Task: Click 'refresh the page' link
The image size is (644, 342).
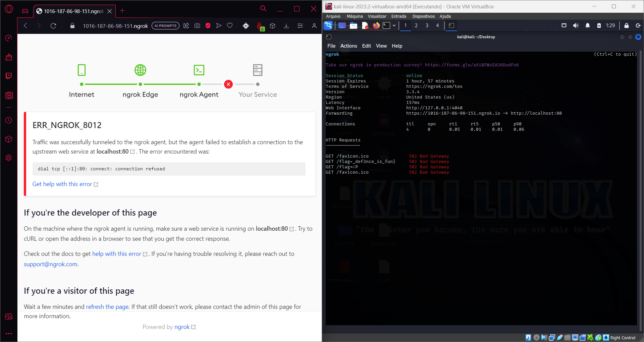Action: (107, 307)
